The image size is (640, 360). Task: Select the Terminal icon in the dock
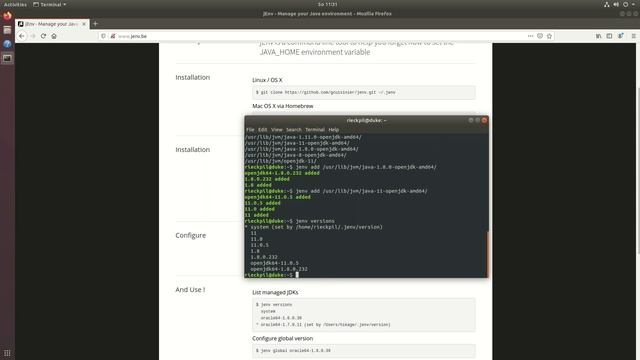[7, 58]
